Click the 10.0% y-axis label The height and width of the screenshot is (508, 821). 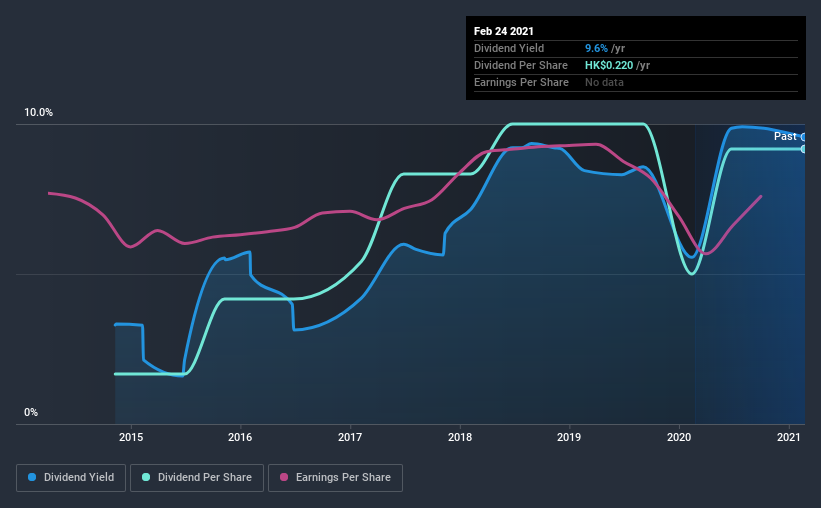pyautogui.click(x=38, y=113)
